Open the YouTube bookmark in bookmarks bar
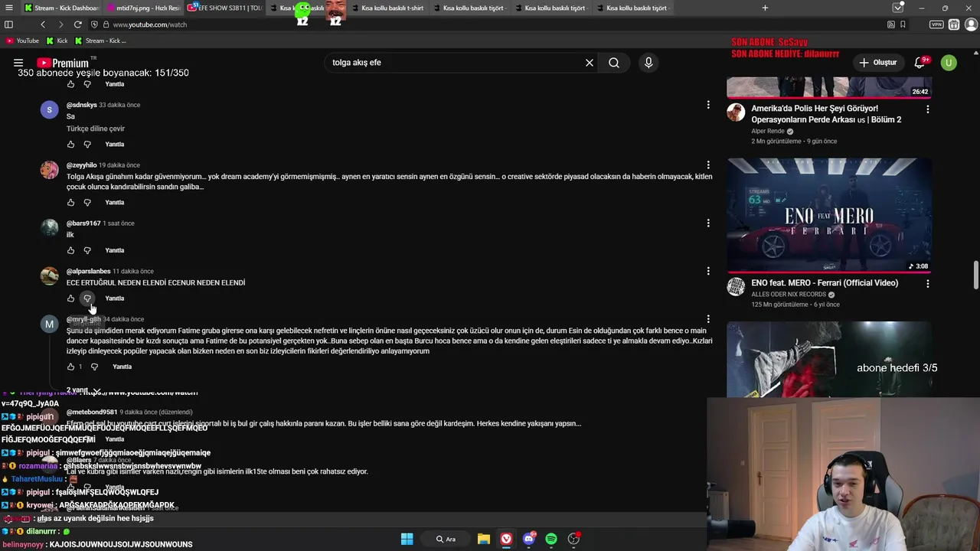 (x=22, y=41)
